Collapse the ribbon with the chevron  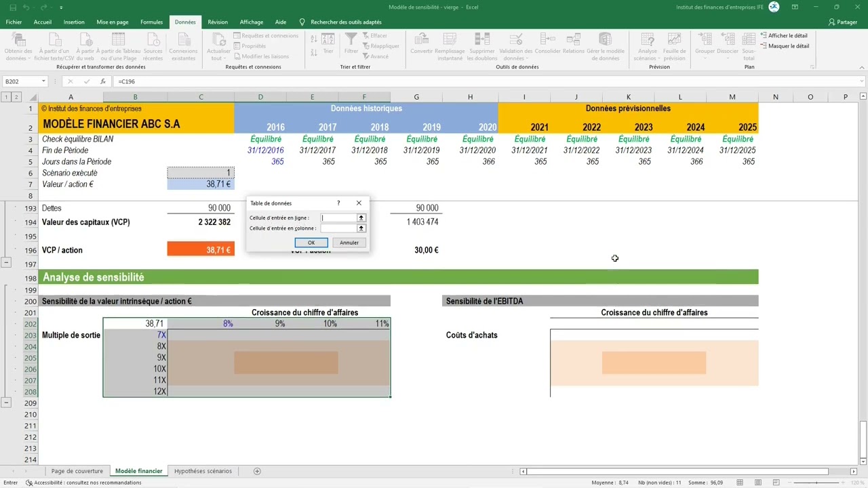coord(862,67)
